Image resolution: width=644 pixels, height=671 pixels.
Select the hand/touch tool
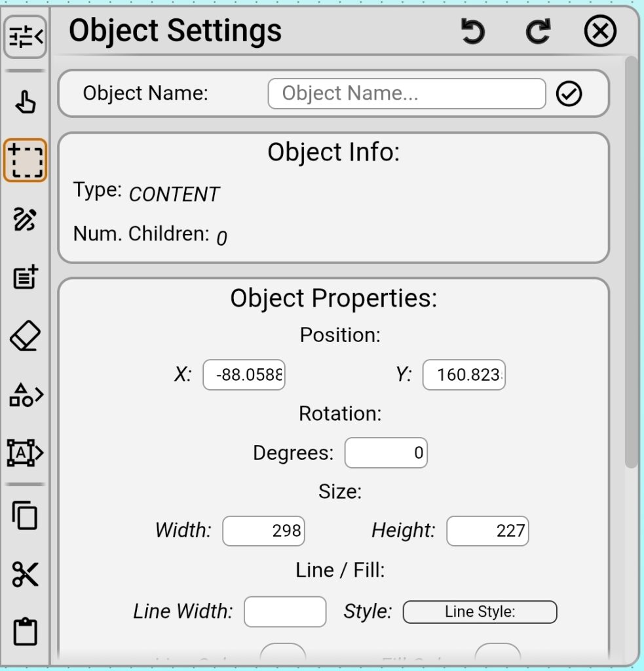(25, 102)
